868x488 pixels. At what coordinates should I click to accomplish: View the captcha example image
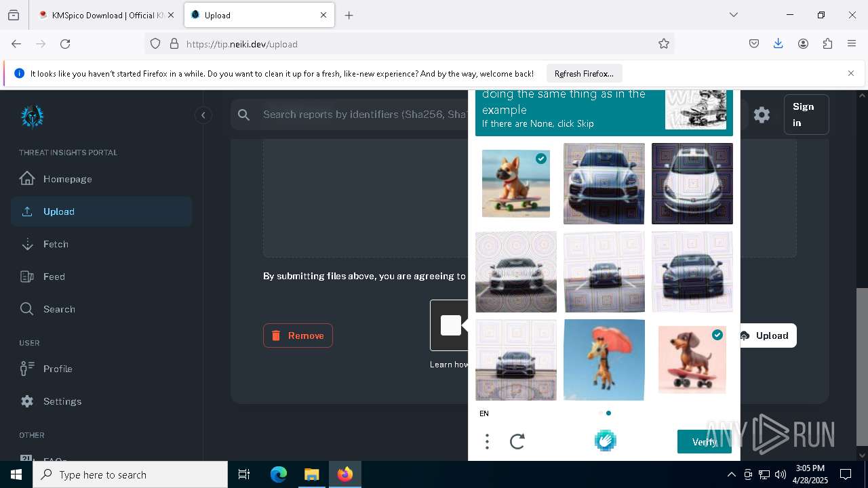tap(696, 109)
